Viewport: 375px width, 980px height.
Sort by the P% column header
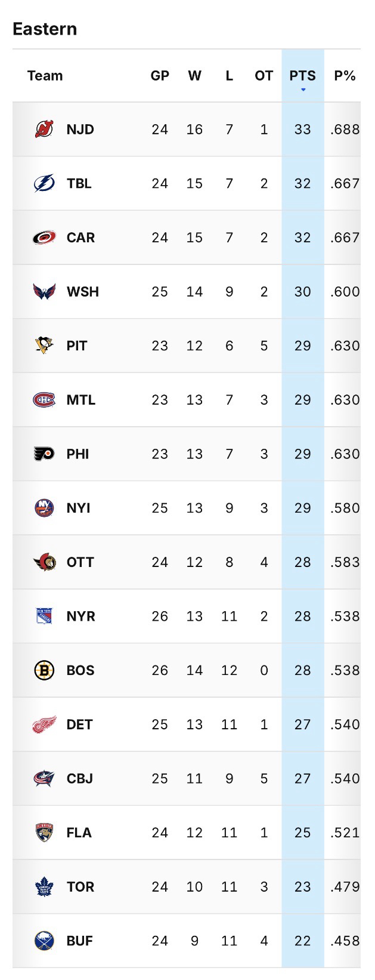coord(345,76)
